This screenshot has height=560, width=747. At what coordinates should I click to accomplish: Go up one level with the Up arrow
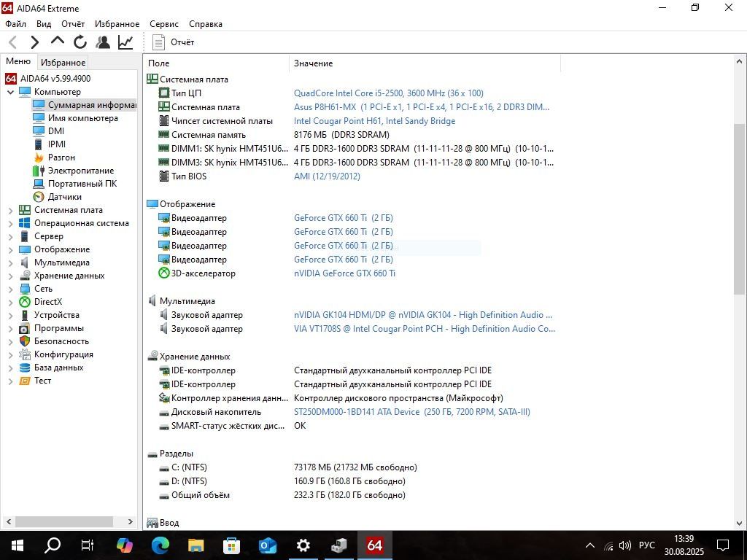click(x=58, y=42)
